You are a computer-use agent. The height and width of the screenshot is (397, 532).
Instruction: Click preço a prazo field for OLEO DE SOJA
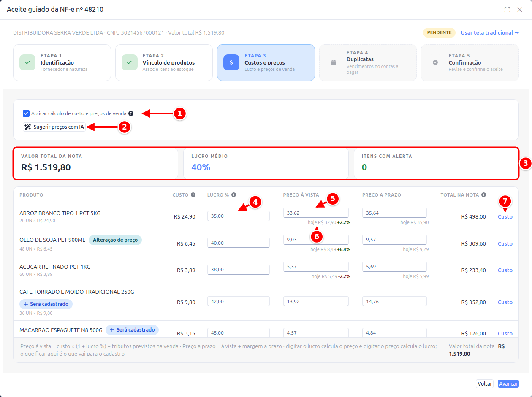(395, 240)
